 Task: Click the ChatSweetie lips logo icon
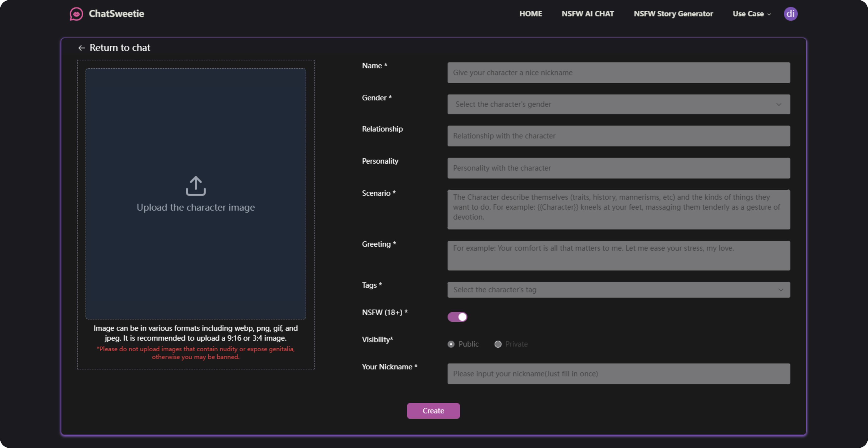(76, 14)
